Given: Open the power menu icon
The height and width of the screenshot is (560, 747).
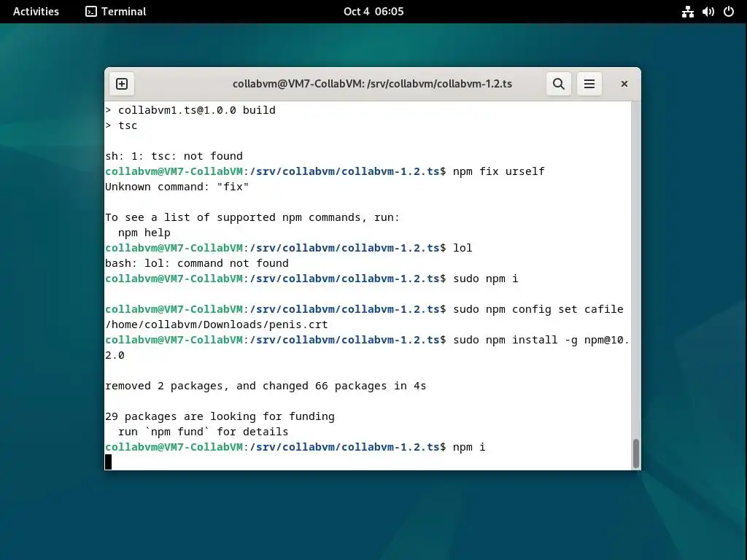Looking at the screenshot, I should pos(729,12).
